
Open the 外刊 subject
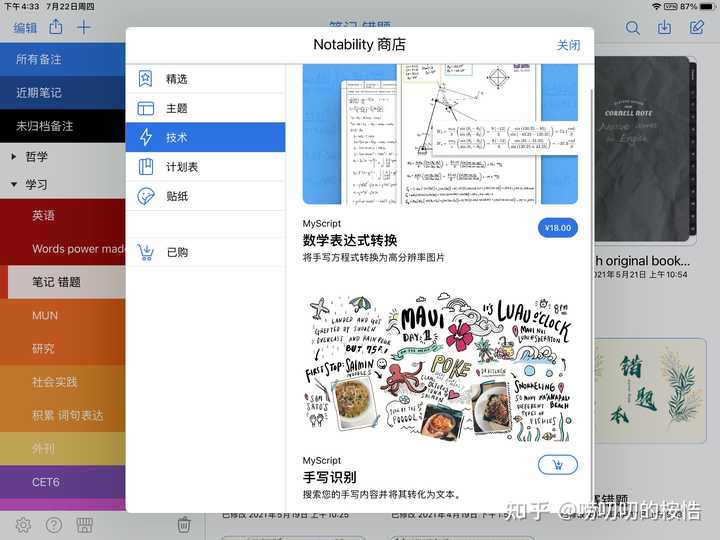tap(62, 449)
